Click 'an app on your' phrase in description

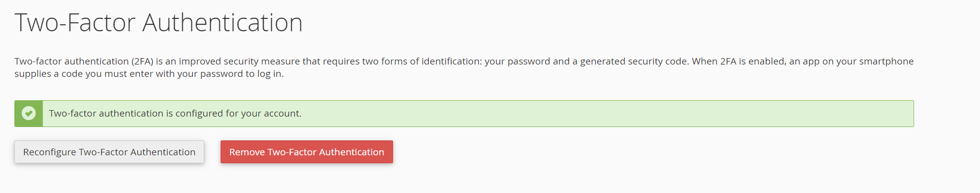[x=823, y=62]
